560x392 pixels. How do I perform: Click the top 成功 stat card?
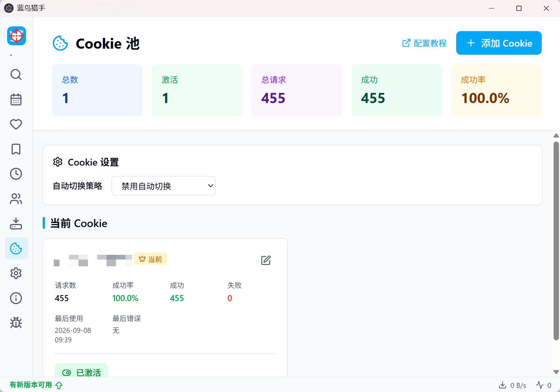point(397,90)
